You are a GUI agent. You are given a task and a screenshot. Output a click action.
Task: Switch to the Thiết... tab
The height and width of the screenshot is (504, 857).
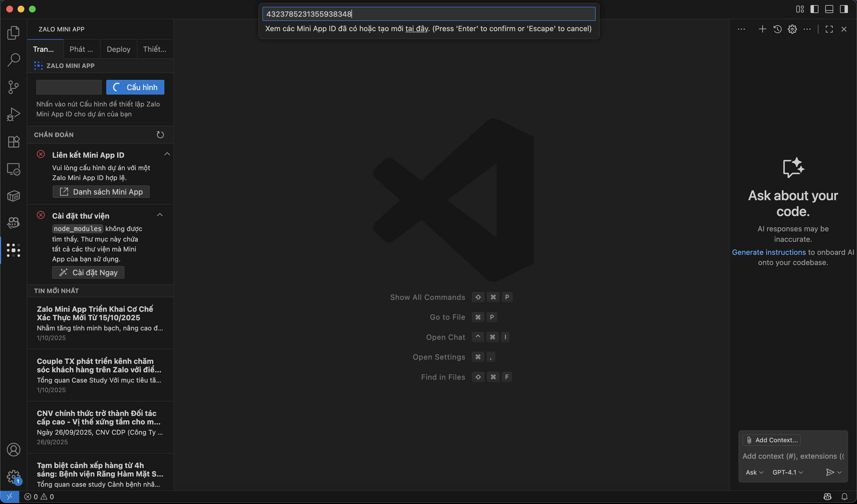coord(155,49)
